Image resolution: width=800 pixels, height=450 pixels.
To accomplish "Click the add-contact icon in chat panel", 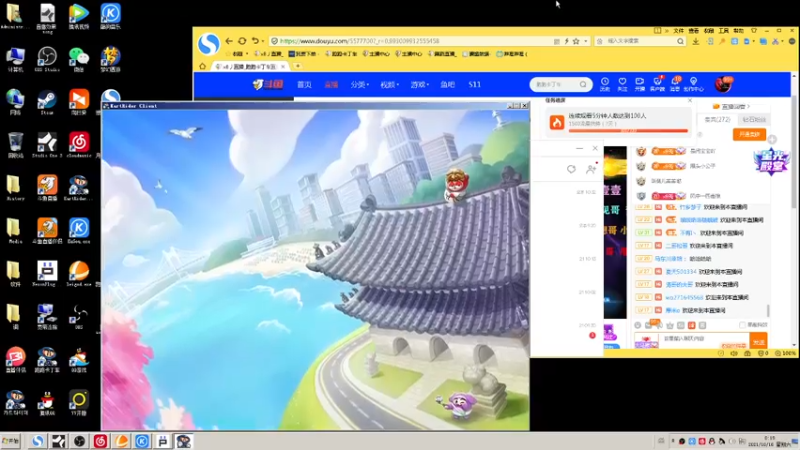I will pos(591,169).
